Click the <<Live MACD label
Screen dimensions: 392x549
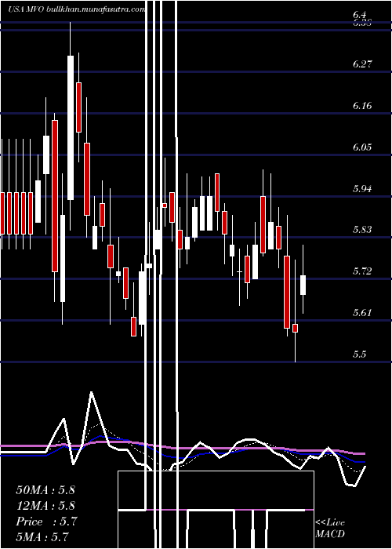(330, 529)
